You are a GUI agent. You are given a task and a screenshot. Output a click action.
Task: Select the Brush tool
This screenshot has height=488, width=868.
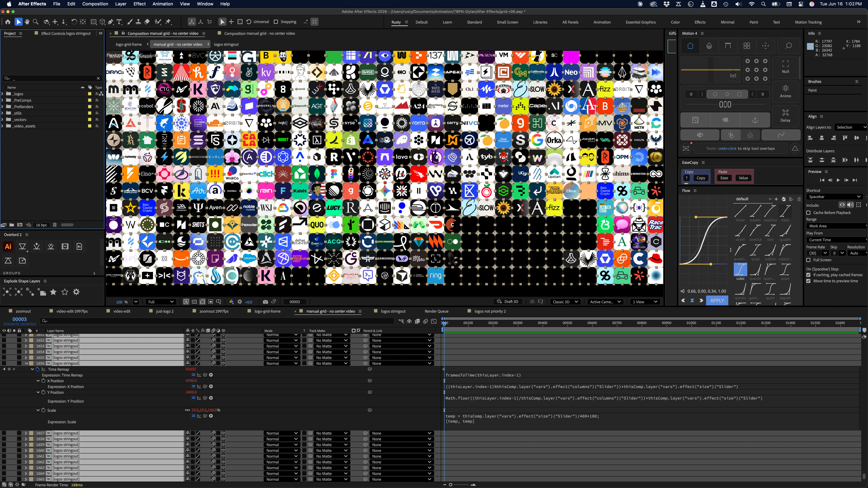coord(130,22)
